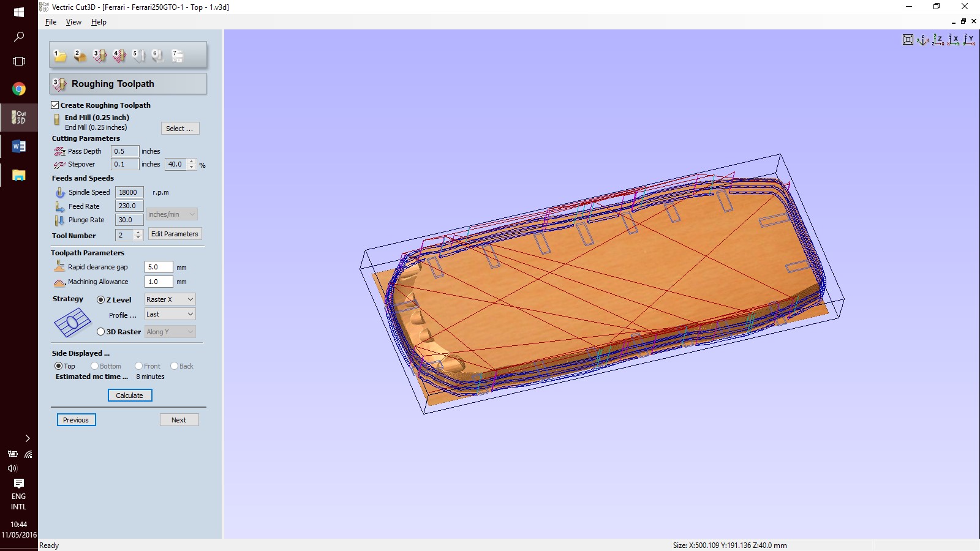The width and height of the screenshot is (980, 551).
Task: Go to Next step
Action: [179, 420]
